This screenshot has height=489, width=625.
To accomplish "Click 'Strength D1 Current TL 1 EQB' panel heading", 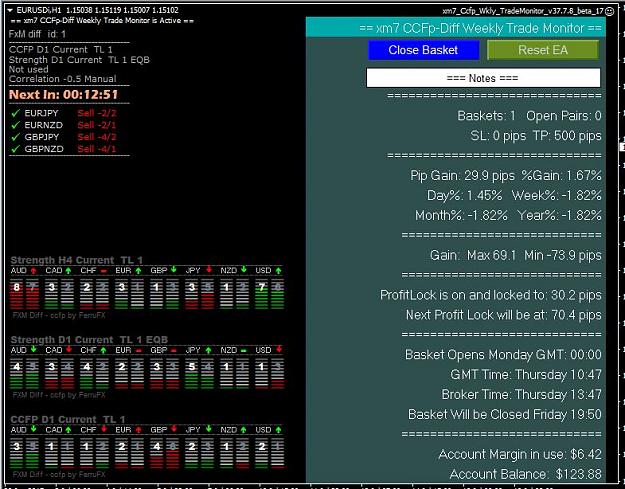I will tap(89, 340).
